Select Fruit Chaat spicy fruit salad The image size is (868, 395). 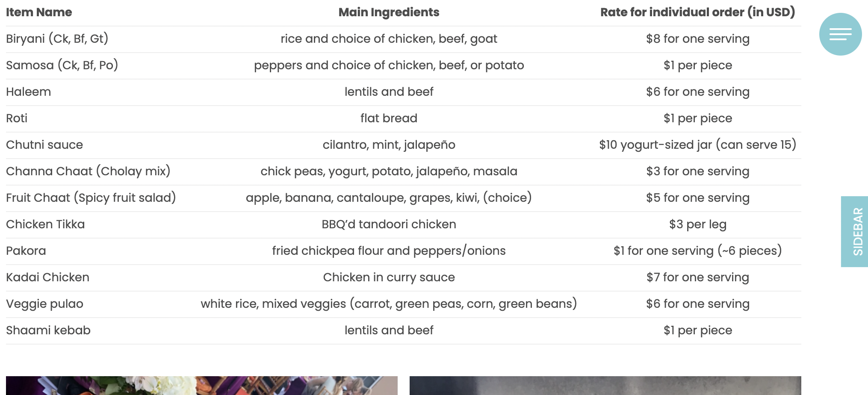click(x=91, y=197)
